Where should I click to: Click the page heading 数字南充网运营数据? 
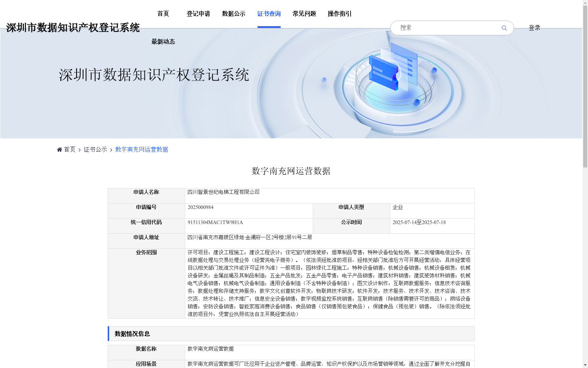pyautogui.click(x=291, y=171)
